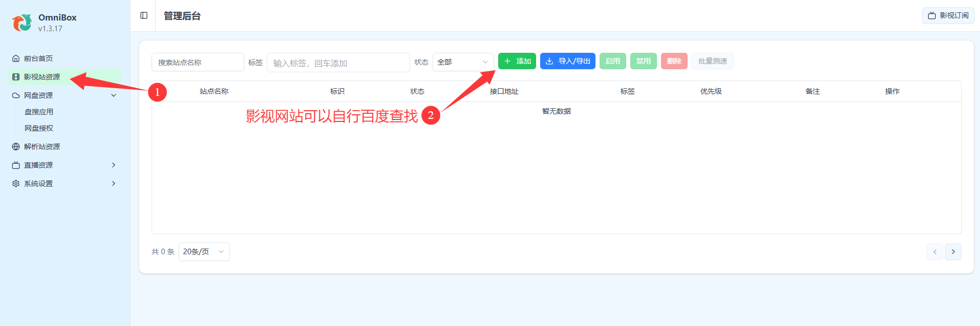Screen dimensions: 980x326
Task: Go to next page arrow
Action: coord(953,252)
